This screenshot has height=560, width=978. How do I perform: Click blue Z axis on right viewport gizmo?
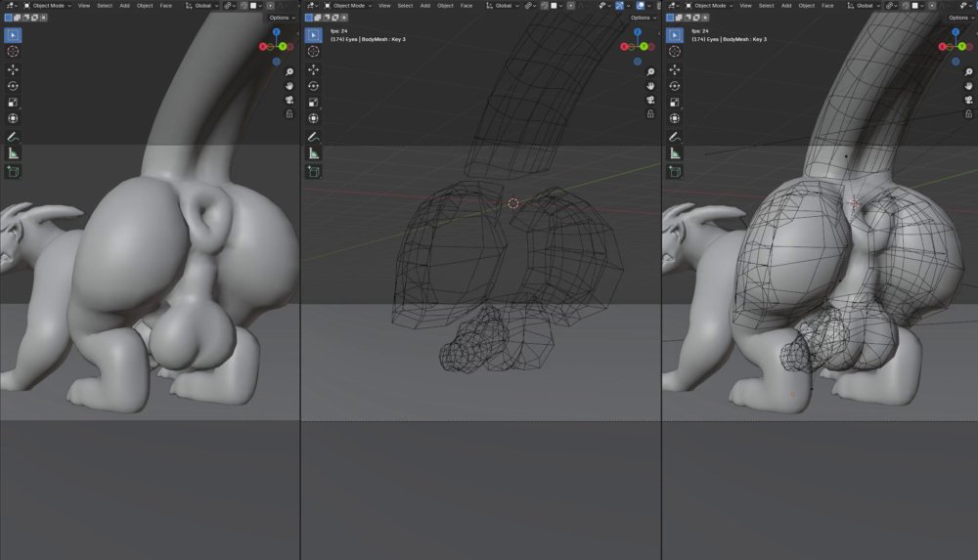coord(955,32)
